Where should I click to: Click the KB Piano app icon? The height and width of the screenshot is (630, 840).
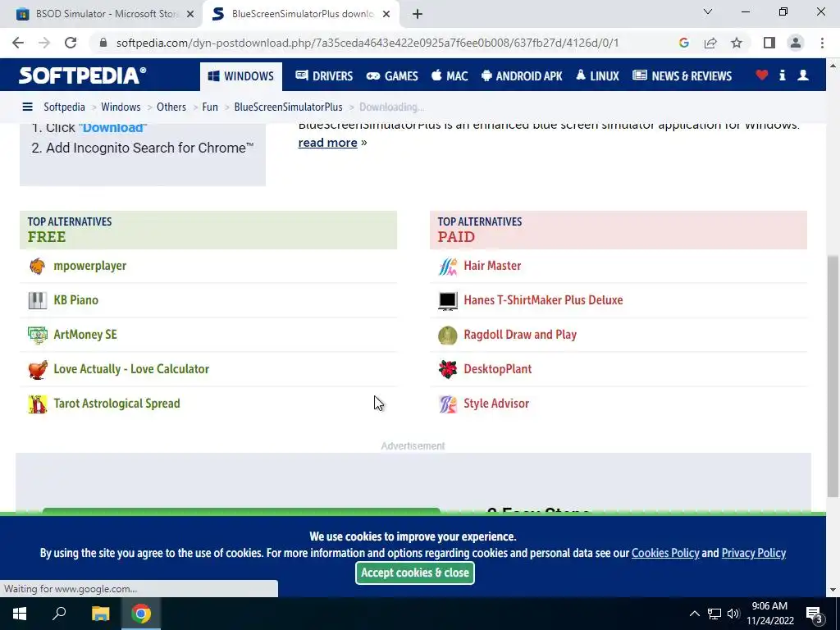click(38, 300)
